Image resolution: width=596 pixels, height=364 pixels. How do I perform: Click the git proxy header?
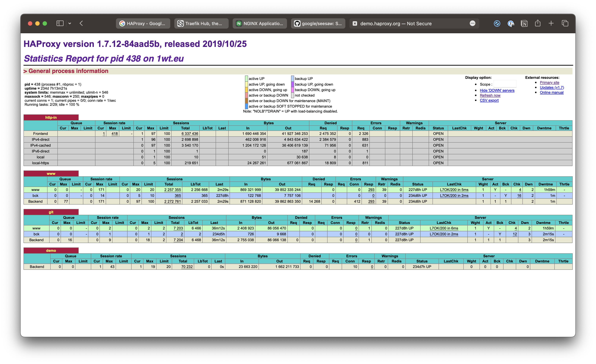(51, 212)
